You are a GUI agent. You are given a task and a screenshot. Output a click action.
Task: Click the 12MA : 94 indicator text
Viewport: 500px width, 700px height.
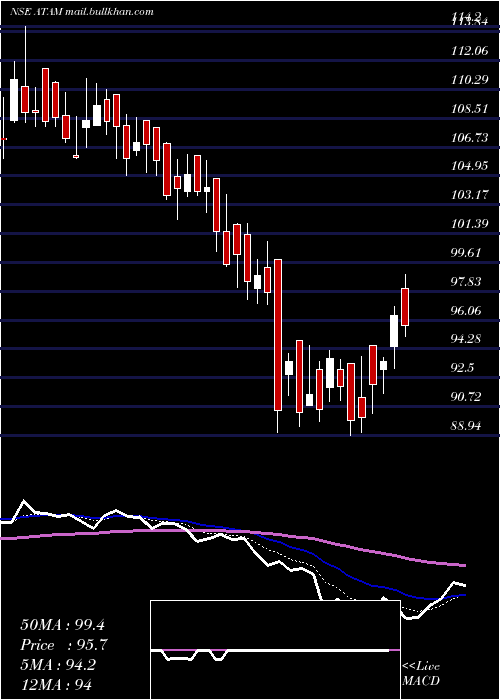coord(57,684)
